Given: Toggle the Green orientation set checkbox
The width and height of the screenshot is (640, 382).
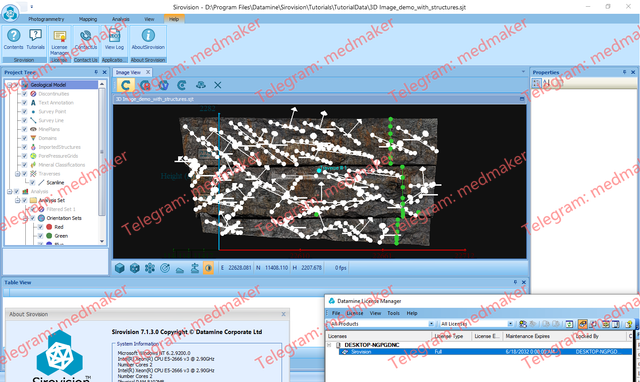Looking at the screenshot, I should point(40,236).
